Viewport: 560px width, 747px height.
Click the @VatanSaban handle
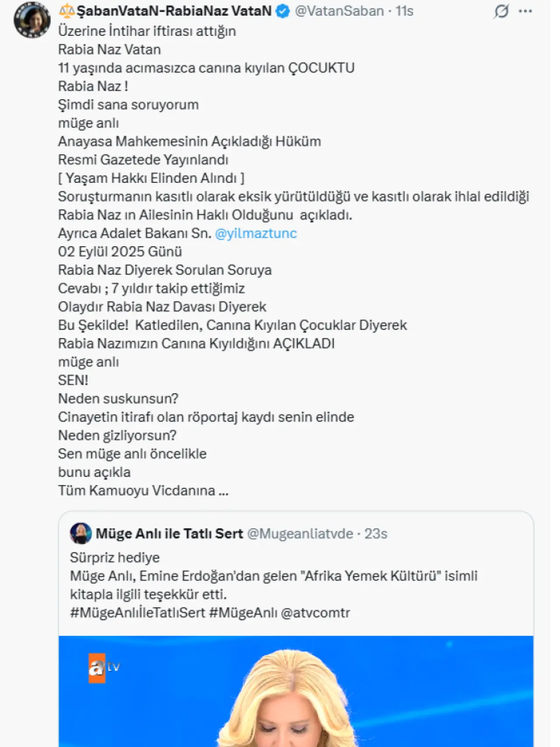point(339,11)
